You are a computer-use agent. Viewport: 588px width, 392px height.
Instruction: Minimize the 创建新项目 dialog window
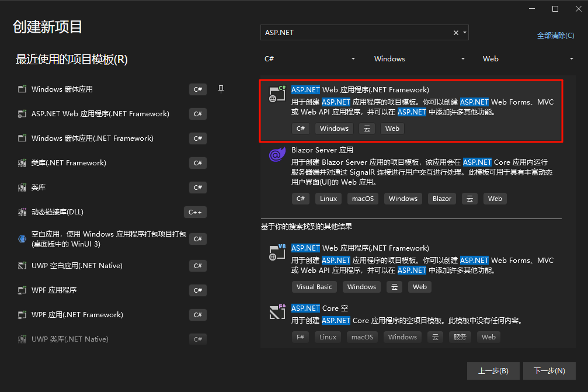532,9
